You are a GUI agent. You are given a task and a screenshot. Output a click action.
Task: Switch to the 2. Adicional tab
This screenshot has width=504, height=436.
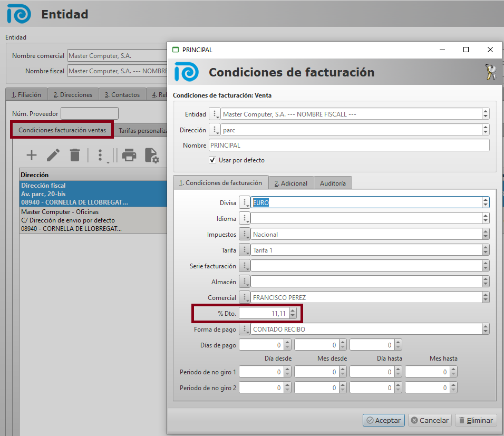[290, 183]
